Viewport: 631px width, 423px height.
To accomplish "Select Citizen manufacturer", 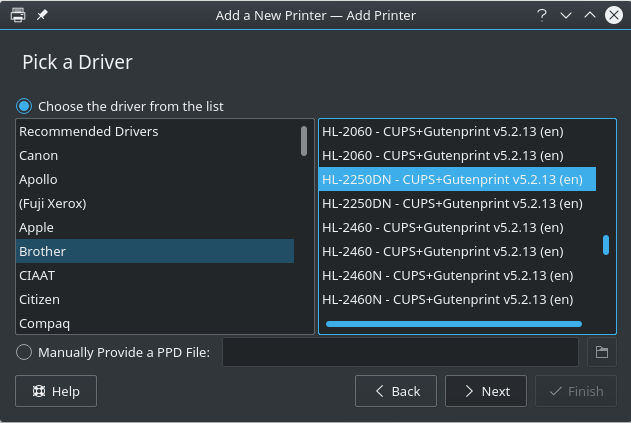I will point(155,299).
